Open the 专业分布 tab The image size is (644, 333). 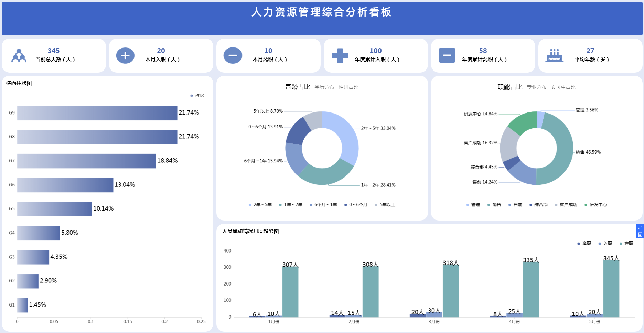click(x=536, y=87)
